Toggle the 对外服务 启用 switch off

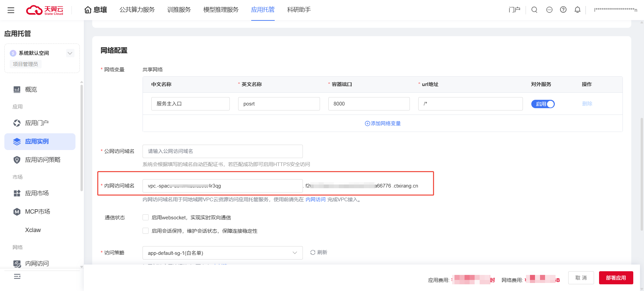[x=543, y=104]
